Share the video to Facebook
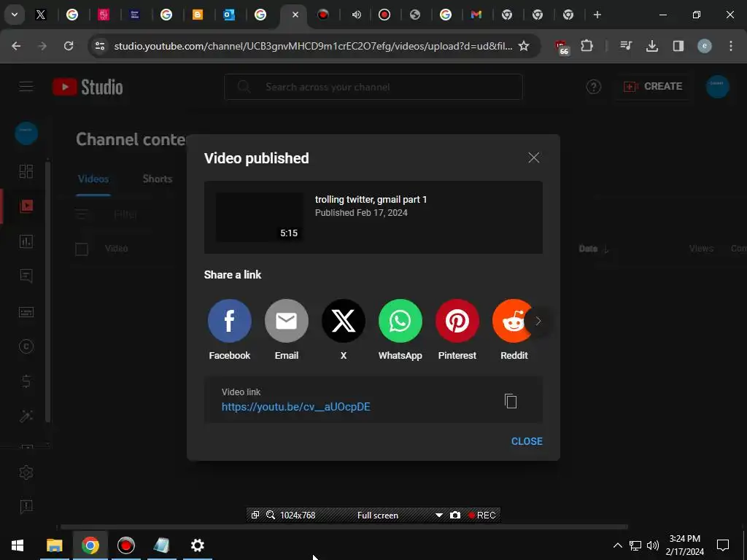The height and width of the screenshot is (560, 747). (229, 321)
